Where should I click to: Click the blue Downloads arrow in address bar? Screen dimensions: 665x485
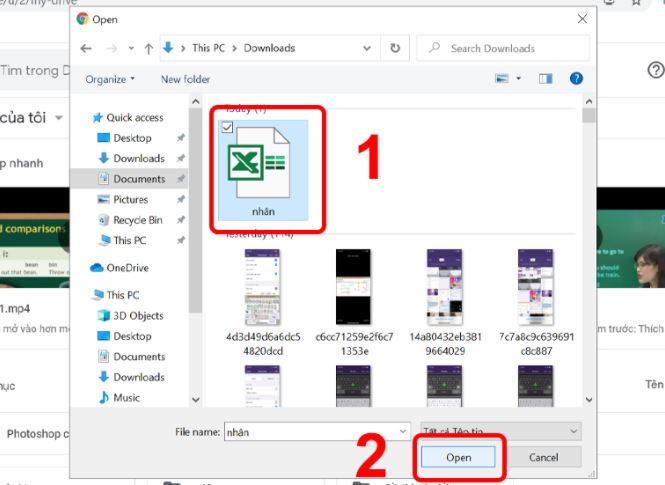[168, 47]
